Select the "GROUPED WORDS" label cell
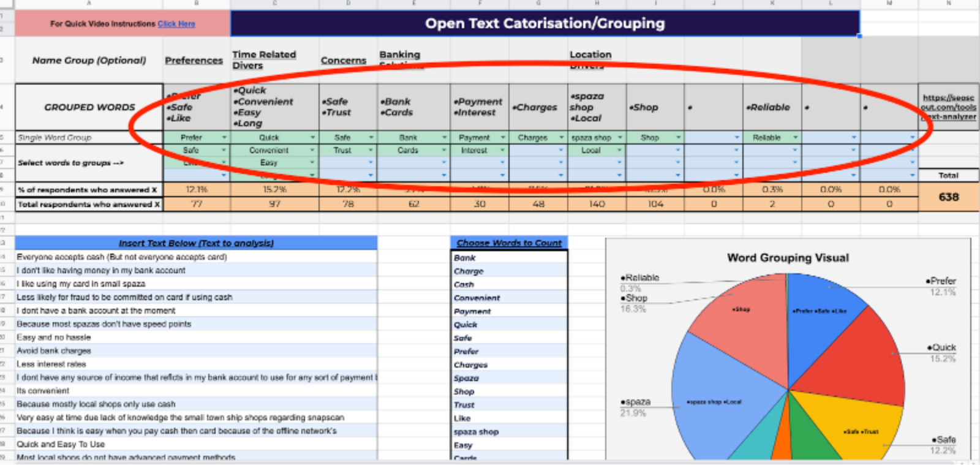 pos(89,107)
